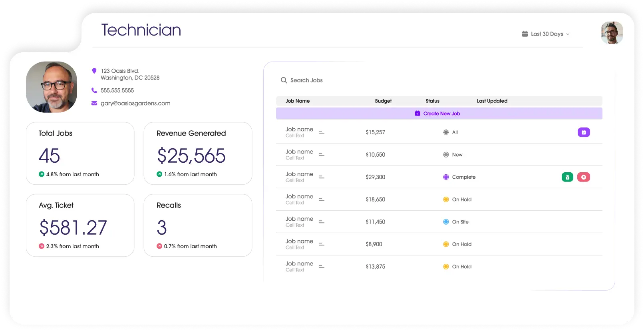Click the phone number 555.555.5555
This screenshot has width=644, height=331.
(x=117, y=90)
